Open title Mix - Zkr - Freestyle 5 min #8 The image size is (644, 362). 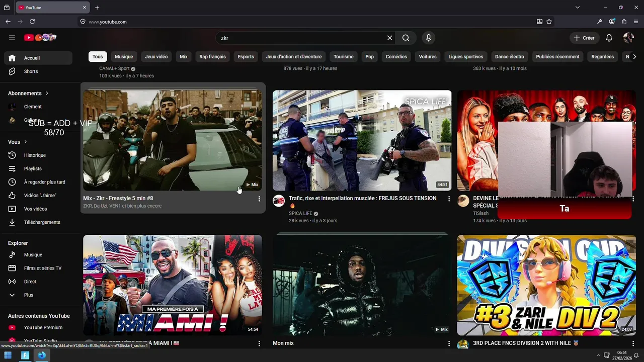[118, 199]
